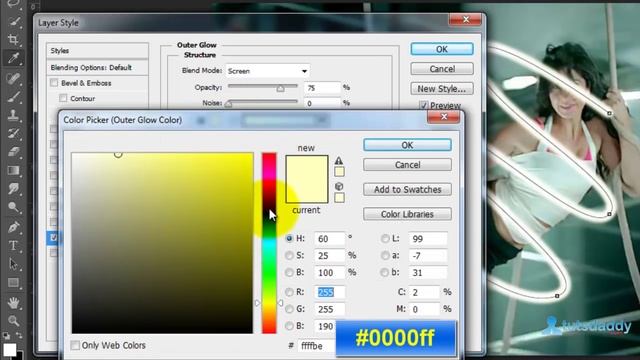The height and width of the screenshot is (360, 640).
Task: Click the S value field showing 25
Action: click(330, 256)
